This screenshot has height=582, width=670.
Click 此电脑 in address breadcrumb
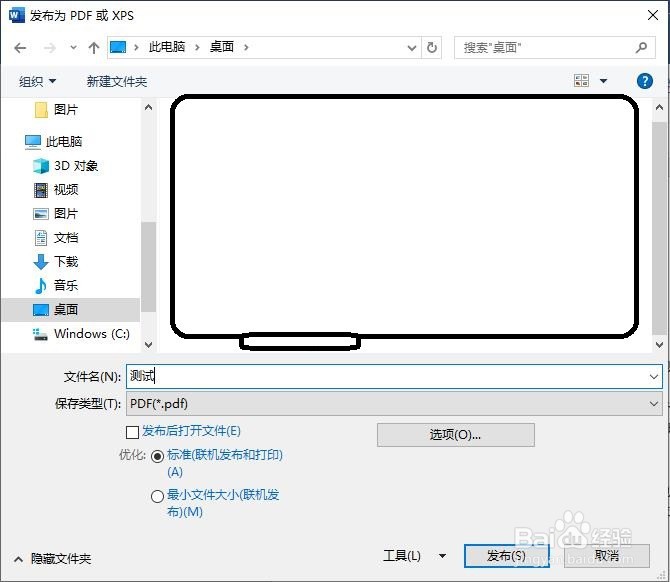(x=167, y=47)
